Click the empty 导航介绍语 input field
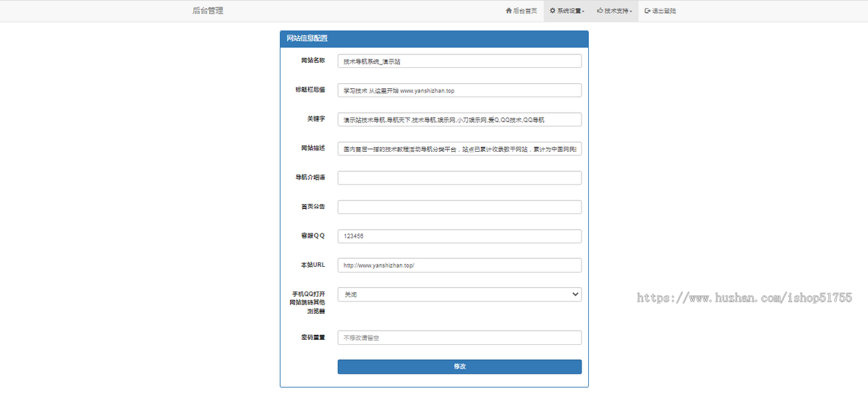 (459, 178)
